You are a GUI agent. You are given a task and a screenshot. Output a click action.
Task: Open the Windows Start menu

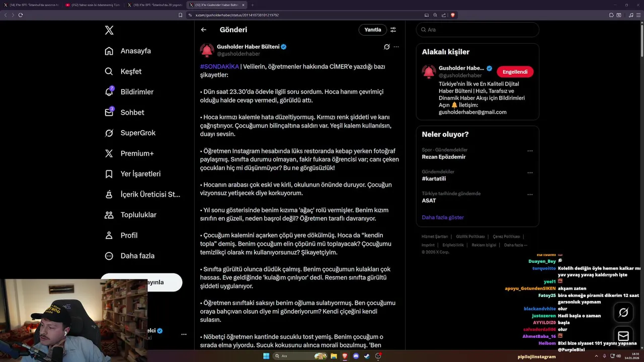point(266,356)
